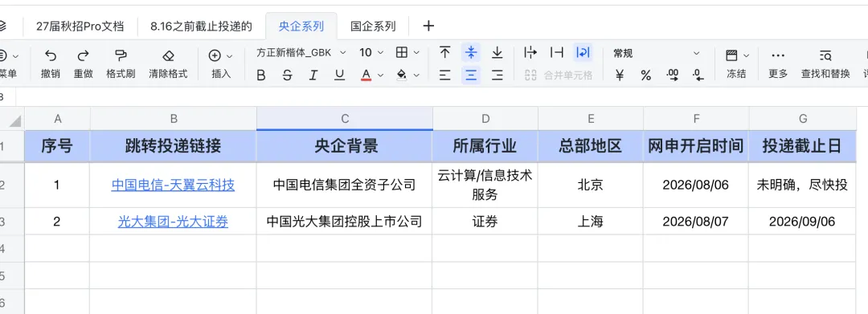Apply bold formatting with B icon

click(x=260, y=75)
